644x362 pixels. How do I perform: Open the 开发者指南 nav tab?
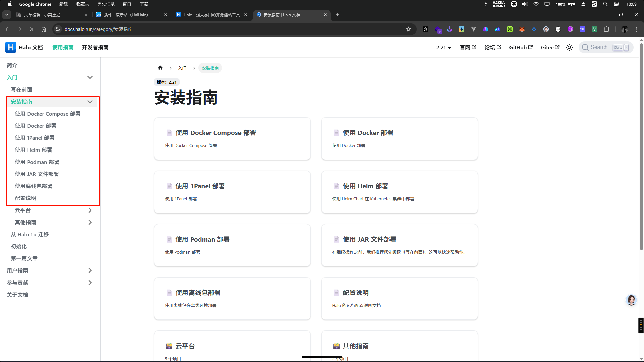95,47
